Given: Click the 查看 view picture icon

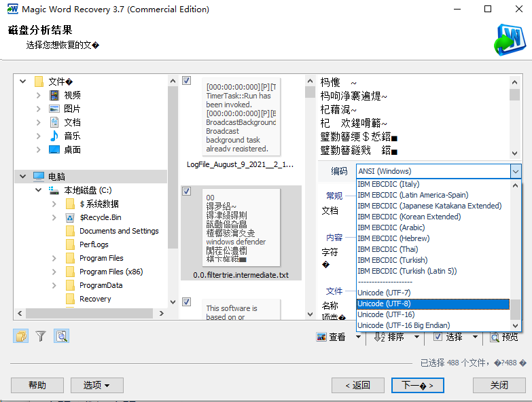Looking at the screenshot, I should 321,337.
